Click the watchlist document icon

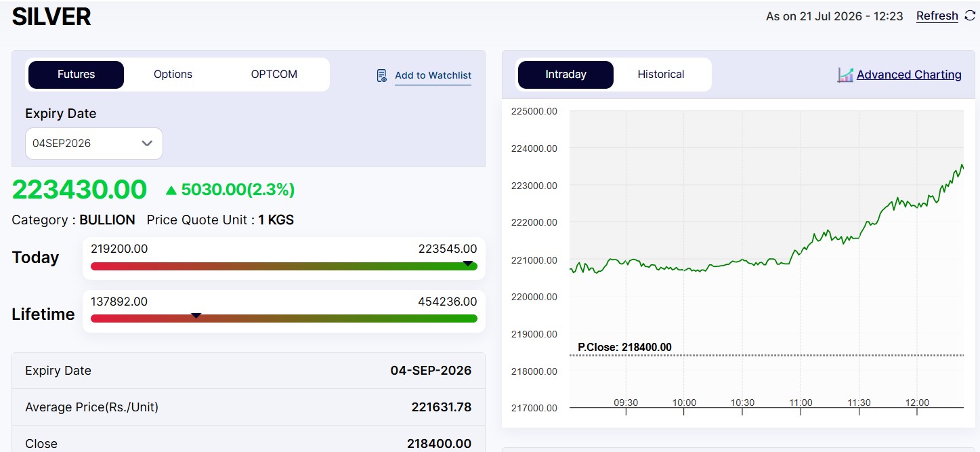[382, 75]
